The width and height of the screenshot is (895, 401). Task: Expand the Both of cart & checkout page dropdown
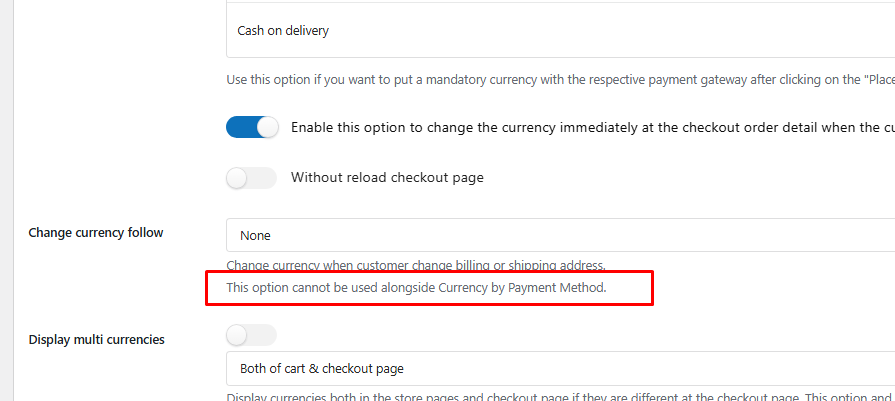pos(560,368)
